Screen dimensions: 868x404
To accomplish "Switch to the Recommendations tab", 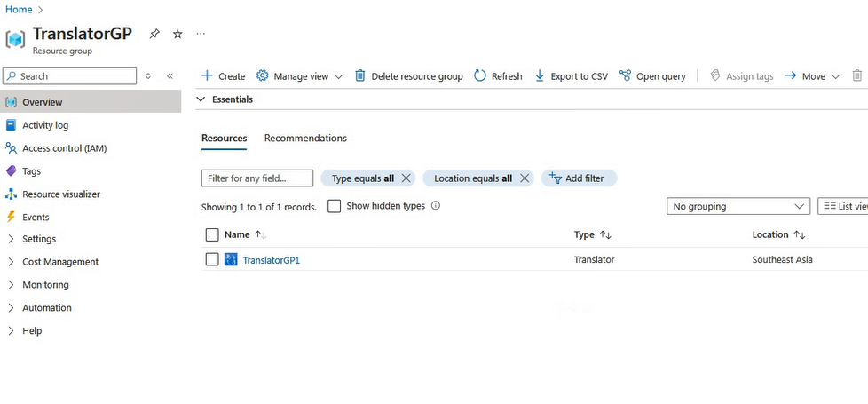I will pos(305,138).
